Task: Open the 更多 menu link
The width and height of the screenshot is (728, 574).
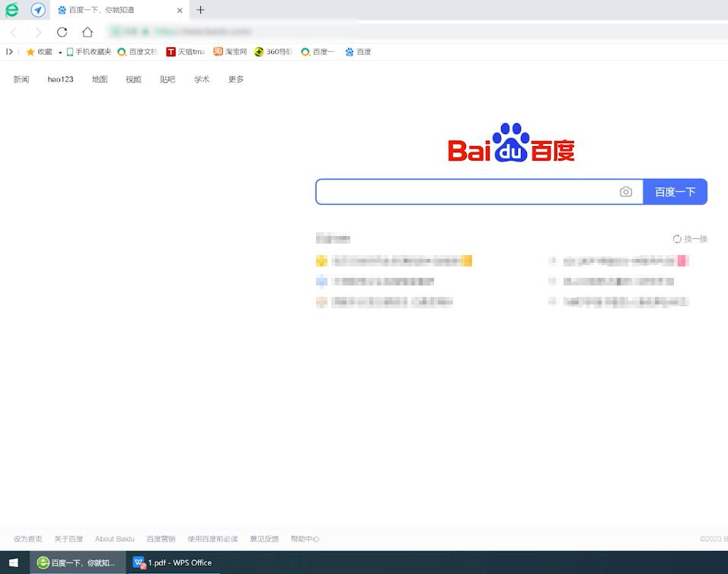Action: (x=236, y=79)
